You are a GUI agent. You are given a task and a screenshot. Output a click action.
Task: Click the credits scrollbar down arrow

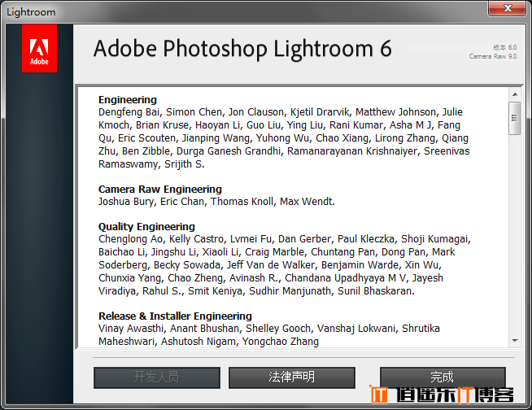point(515,340)
